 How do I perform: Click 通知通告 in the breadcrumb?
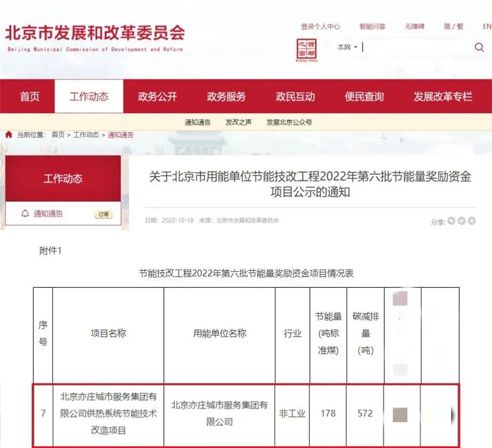pyautogui.click(x=121, y=135)
